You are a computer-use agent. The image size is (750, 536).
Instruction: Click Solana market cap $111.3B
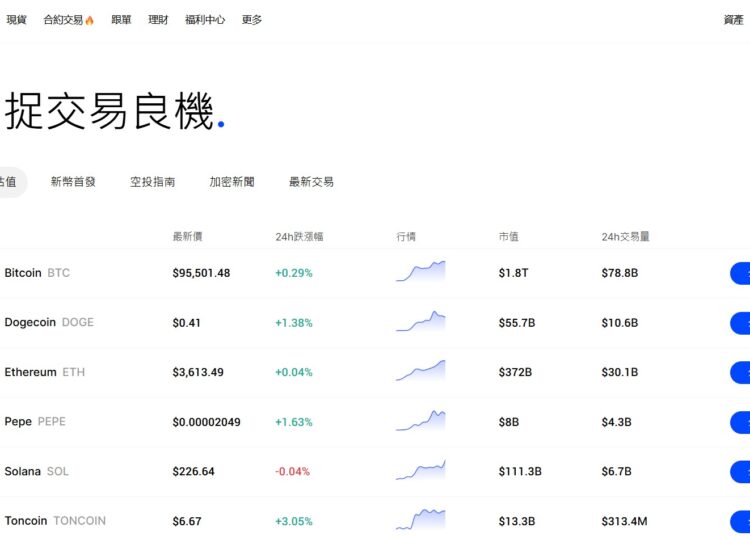click(x=520, y=471)
